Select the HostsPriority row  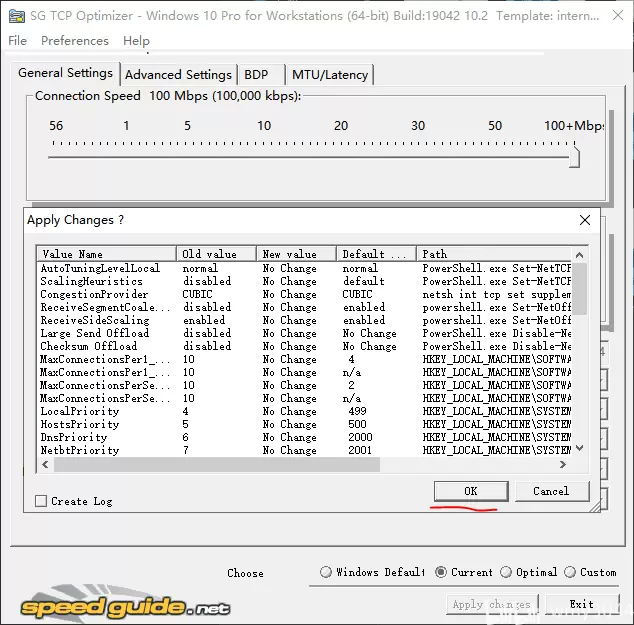coord(304,424)
